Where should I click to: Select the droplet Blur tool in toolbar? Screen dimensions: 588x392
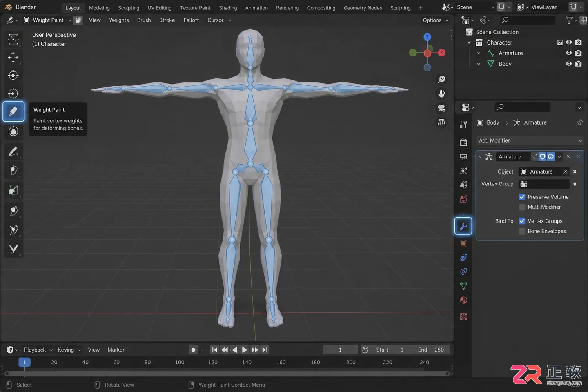pyautogui.click(x=13, y=131)
